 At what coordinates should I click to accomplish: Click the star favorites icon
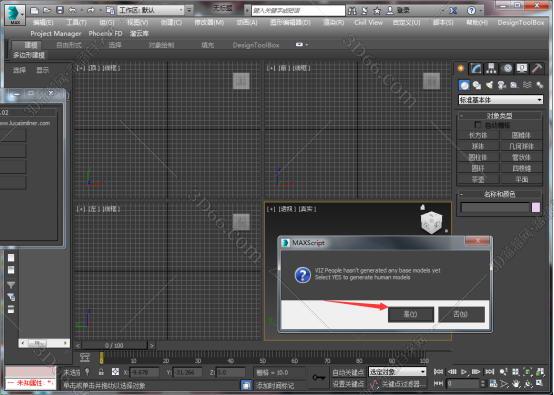click(x=377, y=11)
